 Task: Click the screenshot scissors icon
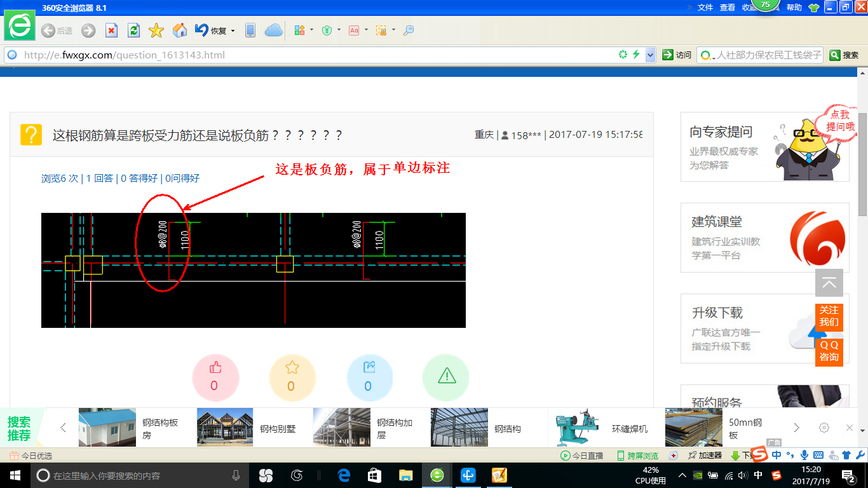pos(381,30)
